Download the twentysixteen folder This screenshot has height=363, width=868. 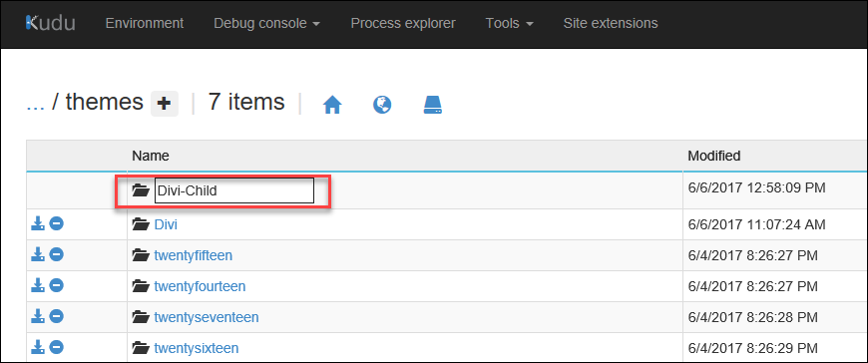tap(38, 347)
